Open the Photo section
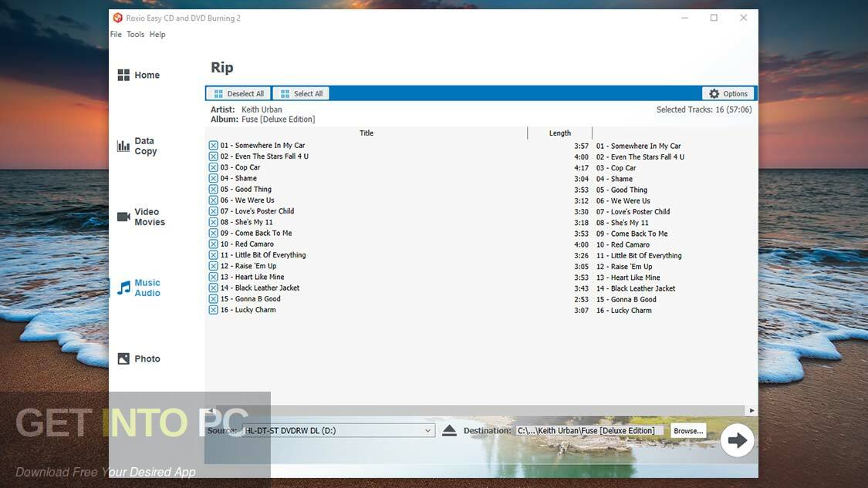 (x=139, y=358)
